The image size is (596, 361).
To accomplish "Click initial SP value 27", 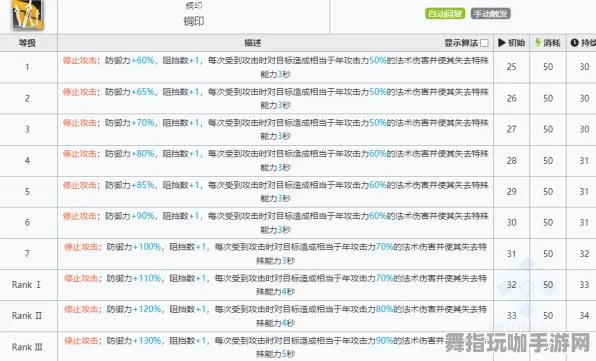I will 512,129.
